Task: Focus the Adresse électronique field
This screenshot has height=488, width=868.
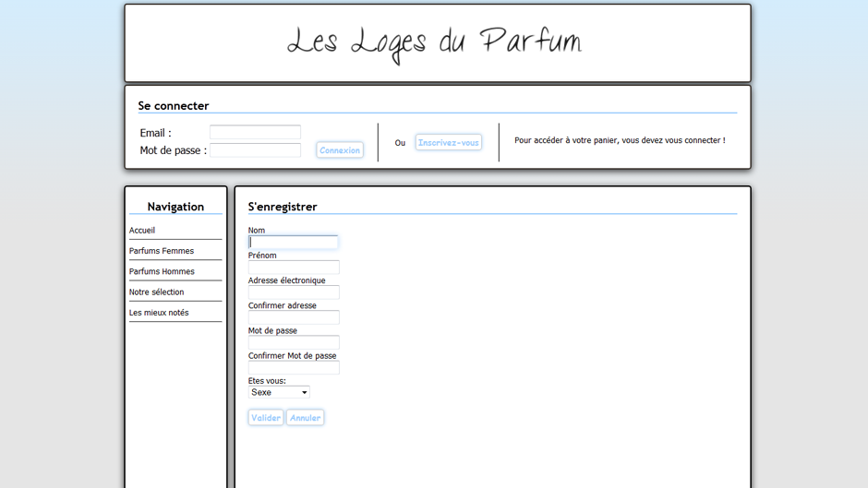Action: 294,292
